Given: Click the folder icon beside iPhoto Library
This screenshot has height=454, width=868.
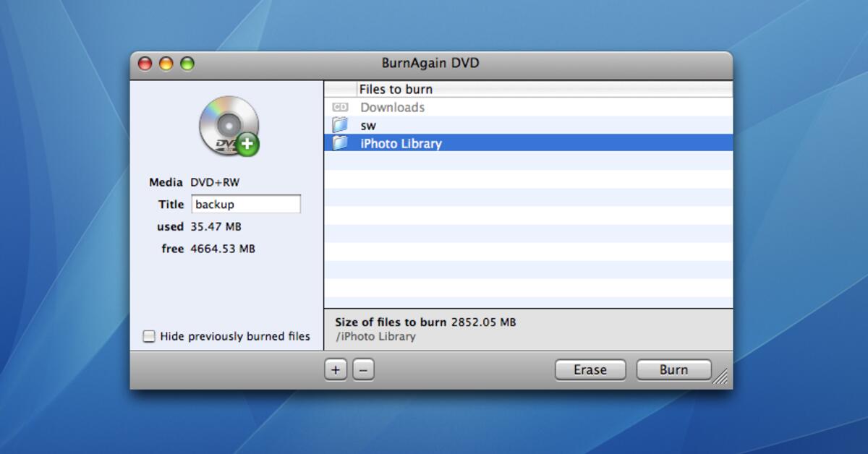Looking at the screenshot, I should (340, 143).
